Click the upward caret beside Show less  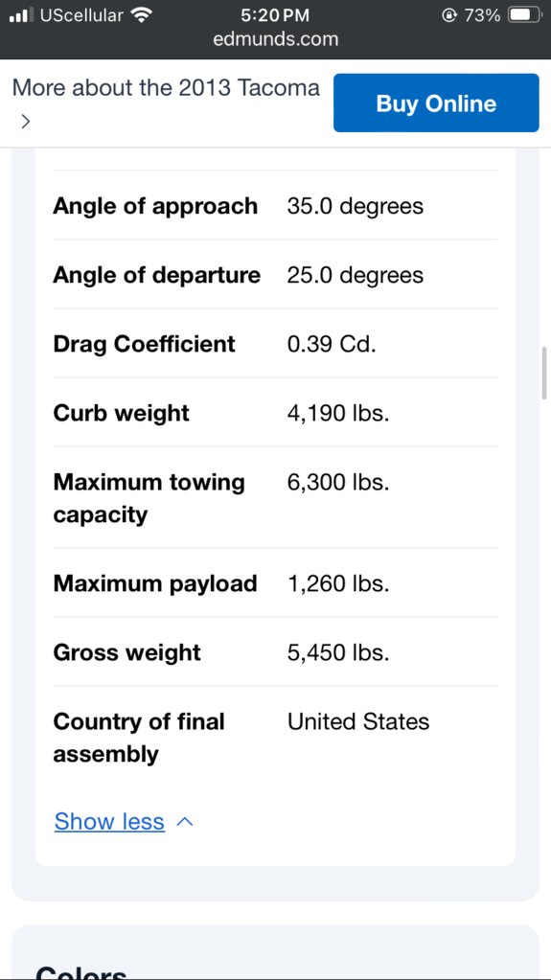[x=185, y=823]
